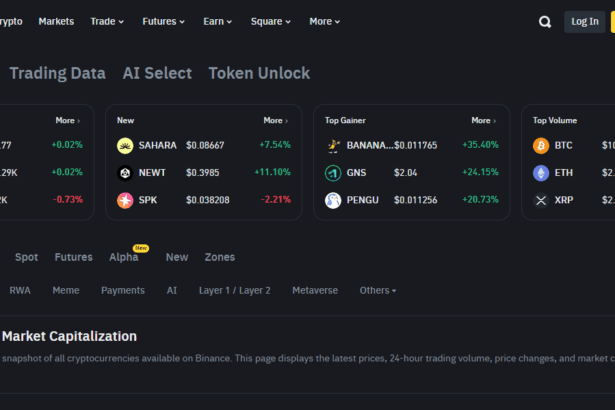Click the BANANA coin icon
This screenshot has height=410, width=615.
click(333, 146)
